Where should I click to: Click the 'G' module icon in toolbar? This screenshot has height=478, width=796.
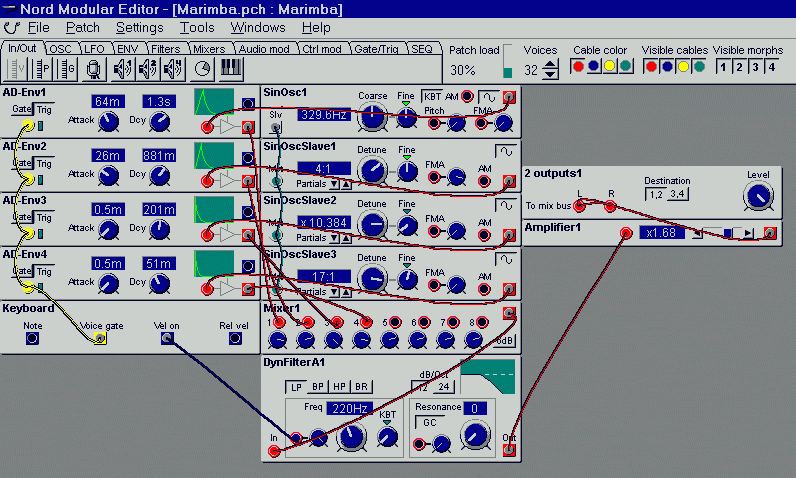(68, 68)
